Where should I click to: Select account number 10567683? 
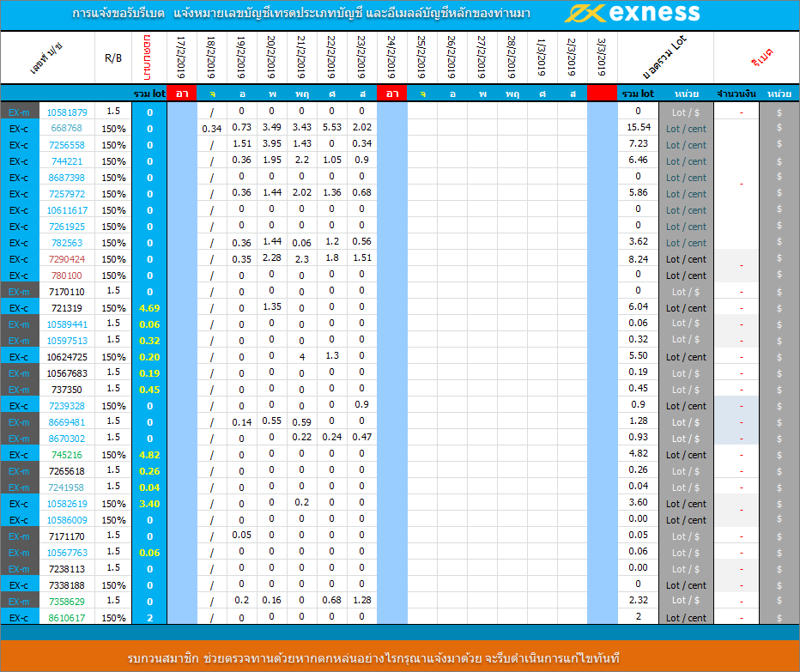(67, 373)
